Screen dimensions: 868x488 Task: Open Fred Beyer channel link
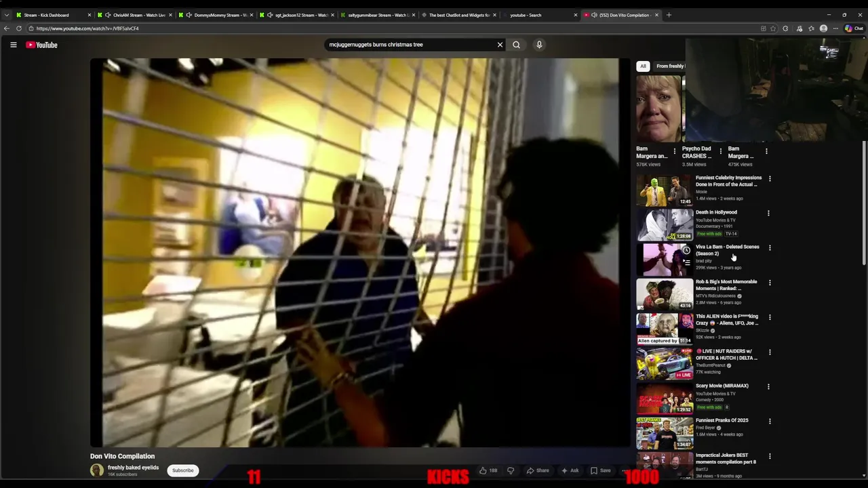pos(705,428)
